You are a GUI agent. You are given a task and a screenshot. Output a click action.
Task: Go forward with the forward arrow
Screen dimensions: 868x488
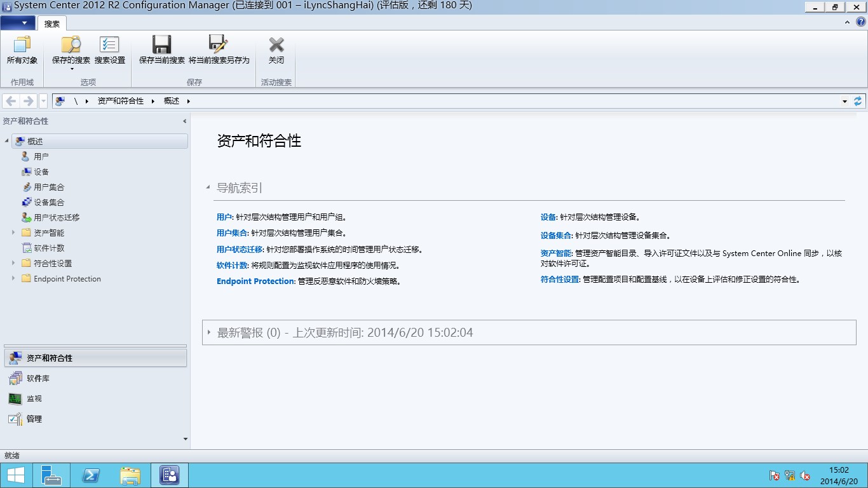click(28, 101)
